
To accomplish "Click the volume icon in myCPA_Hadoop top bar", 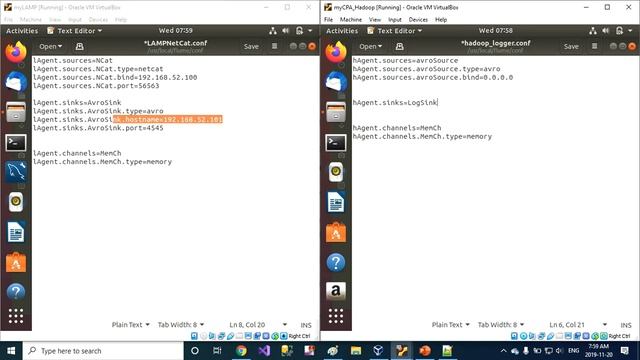I will pyautogui.click(x=606, y=31).
